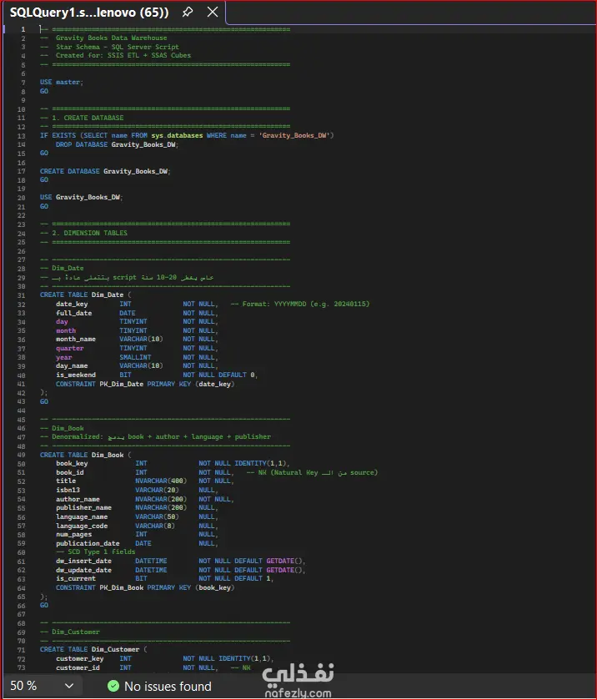This screenshot has width=597, height=700.
Task: Click the "Gravity Books Data Warehouse" comment
Action: (x=111, y=38)
